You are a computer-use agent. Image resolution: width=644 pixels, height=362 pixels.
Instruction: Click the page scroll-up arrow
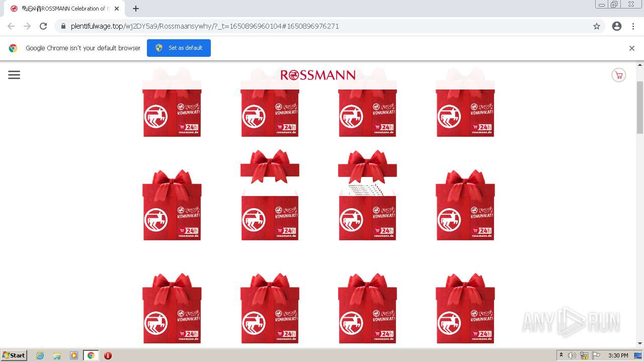tap(640, 65)
